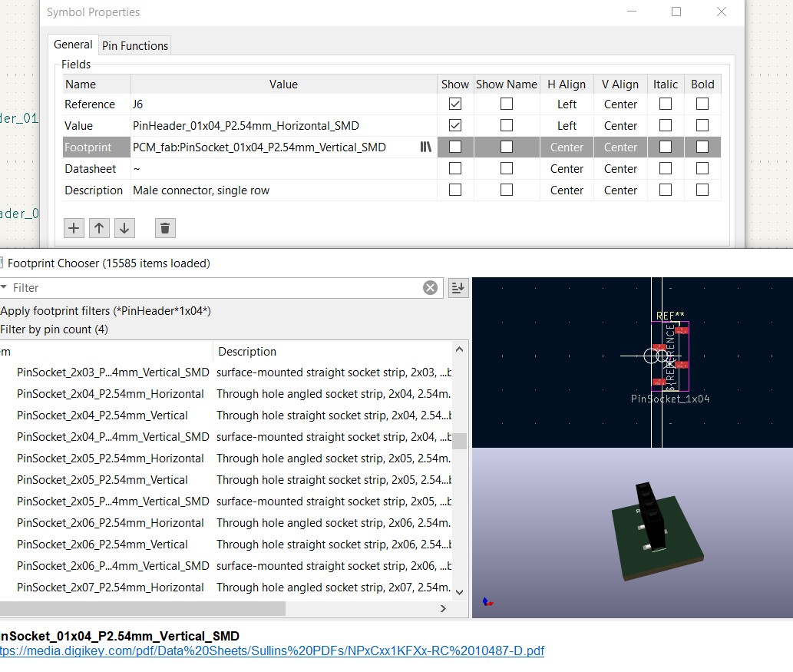The image size is (793, 672).
Task: Click the sort footprints button beside filter
Action: pyautogui.click(x=458, y=288)
